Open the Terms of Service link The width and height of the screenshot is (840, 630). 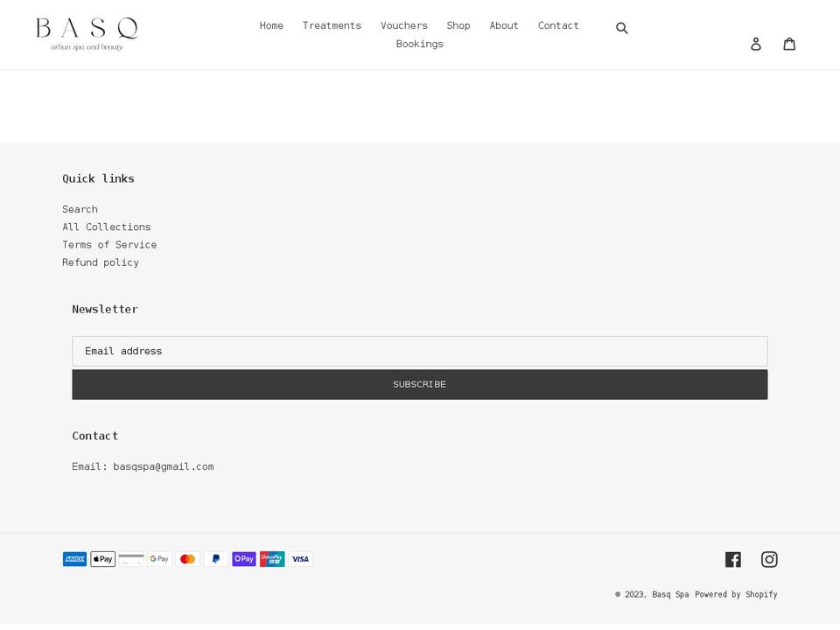click(x=109, y=245)
